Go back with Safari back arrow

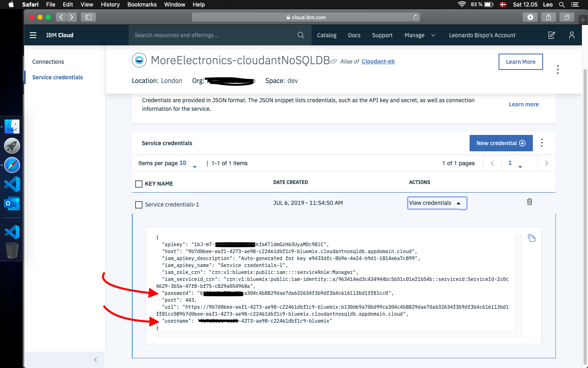(61, 17)
